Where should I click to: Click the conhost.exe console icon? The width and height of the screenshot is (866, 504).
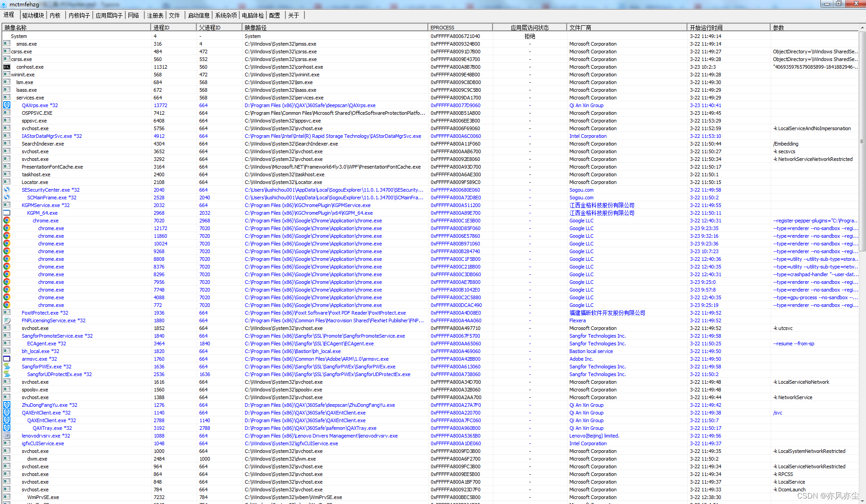(7, 67)
